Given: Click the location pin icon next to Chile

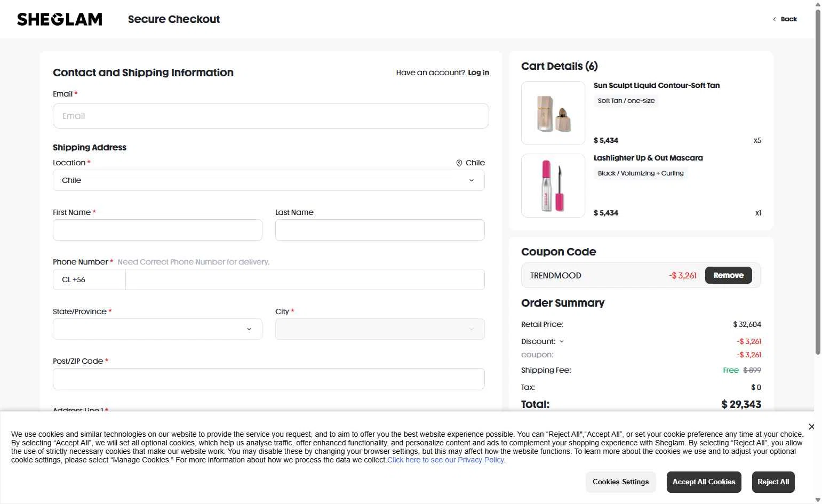Looking at the screenshot, I should click(x=459, y=163).
